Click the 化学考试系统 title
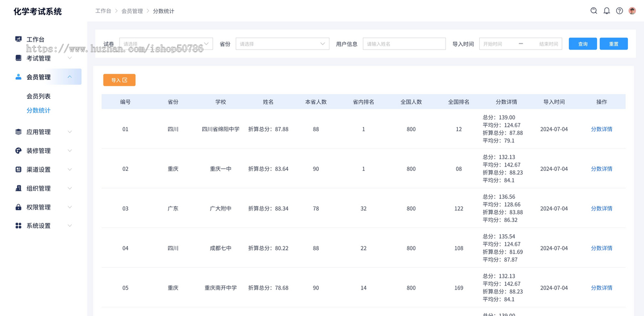644x316 pixels. [x=38, y=11]
